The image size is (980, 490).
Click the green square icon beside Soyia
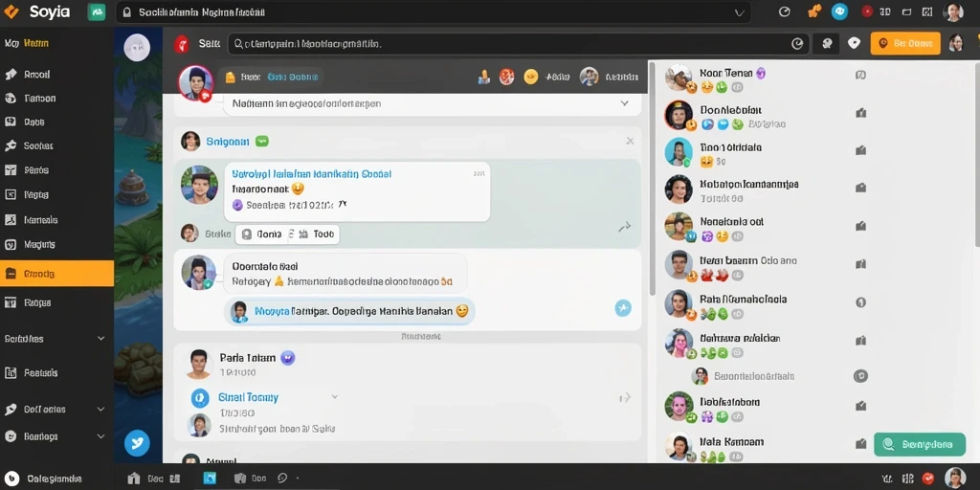pyautogui.click(x=97, y=11)
